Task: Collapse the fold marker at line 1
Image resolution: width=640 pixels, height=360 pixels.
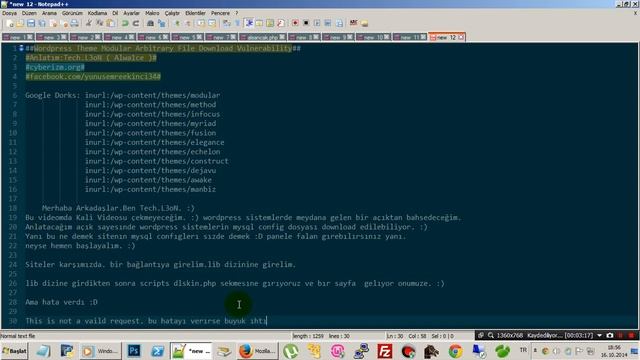Action: tap(21, 48)
